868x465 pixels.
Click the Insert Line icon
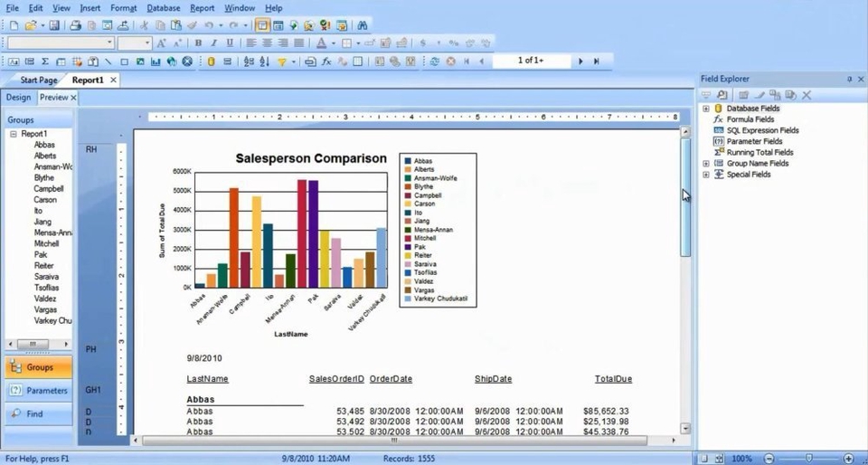point(108,62)
